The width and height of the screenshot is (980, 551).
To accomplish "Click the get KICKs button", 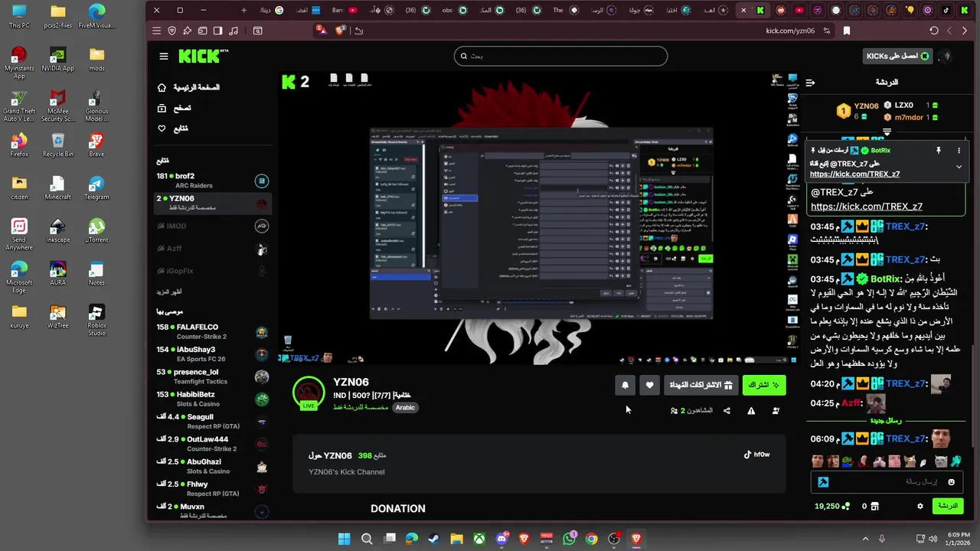I will click(896, 56).
